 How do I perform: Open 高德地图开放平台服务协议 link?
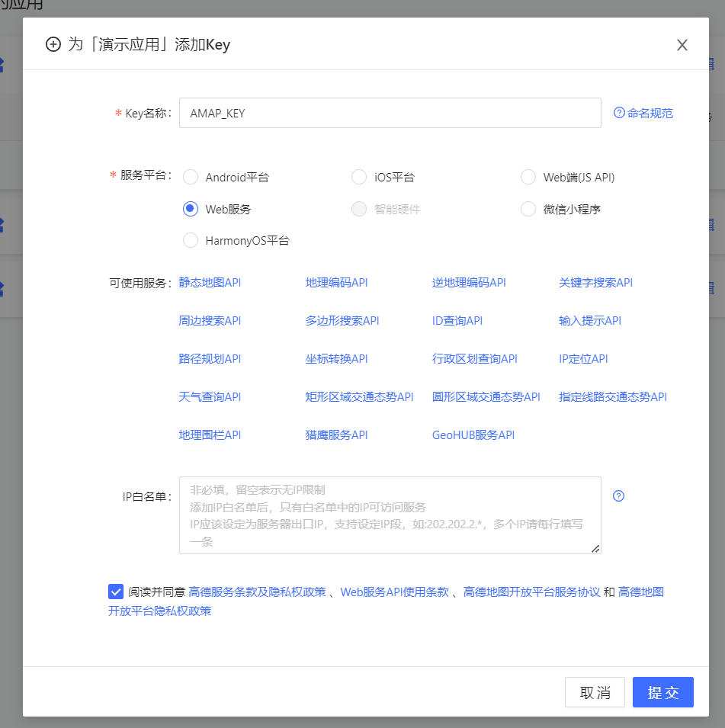[532, 592]
